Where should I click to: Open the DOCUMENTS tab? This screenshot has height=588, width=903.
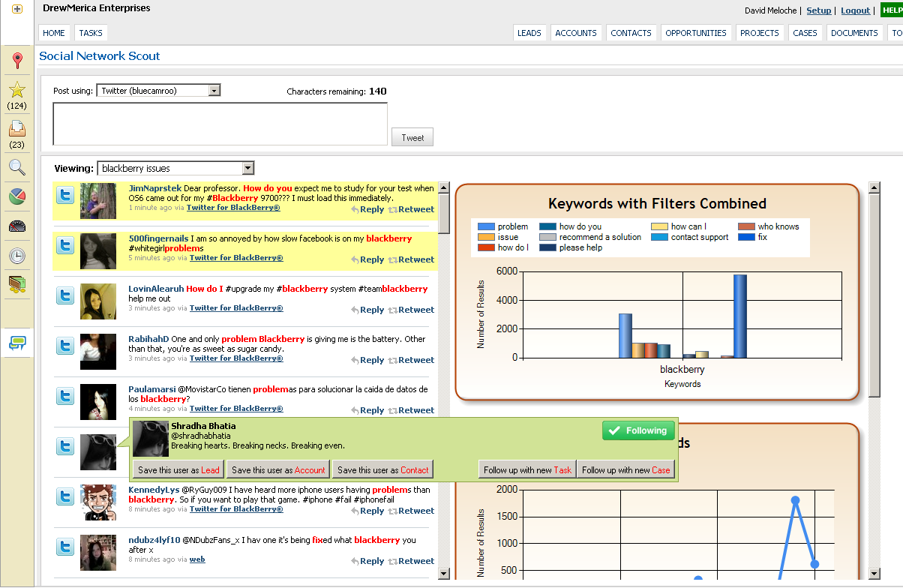(854, 33)
